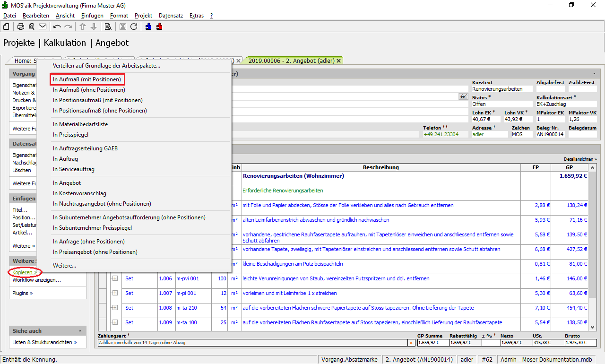The width and height of the screenshot is (605, 364).
Task: Click the refresh circular arrow icon
Action: tap(134, 26)
